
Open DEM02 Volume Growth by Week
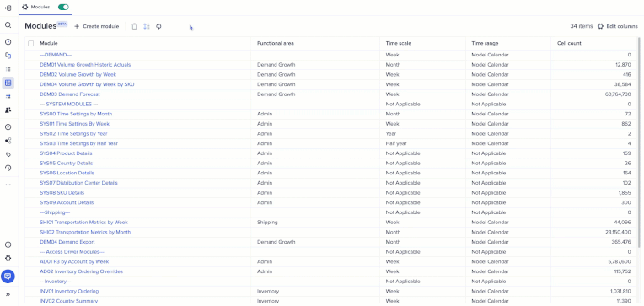[78, 74]
